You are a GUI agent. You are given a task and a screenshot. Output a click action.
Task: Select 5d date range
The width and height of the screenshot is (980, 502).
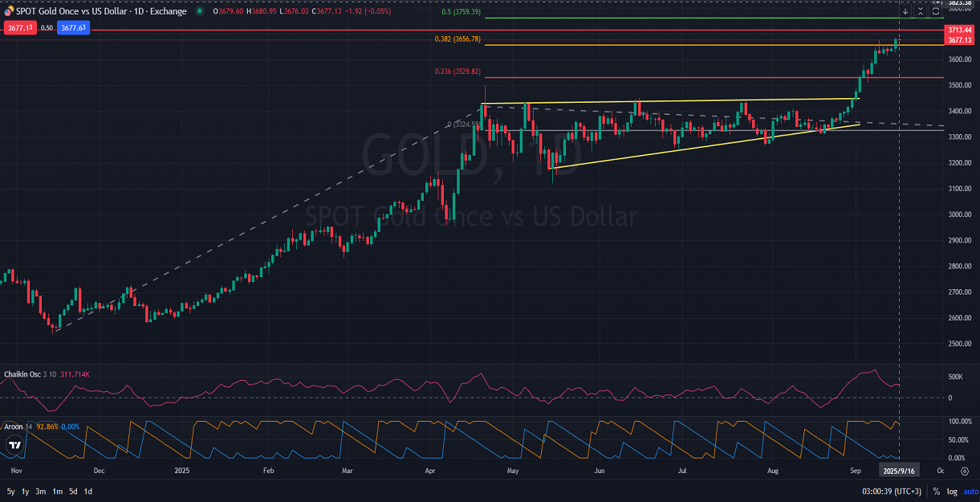coord(73,491)
